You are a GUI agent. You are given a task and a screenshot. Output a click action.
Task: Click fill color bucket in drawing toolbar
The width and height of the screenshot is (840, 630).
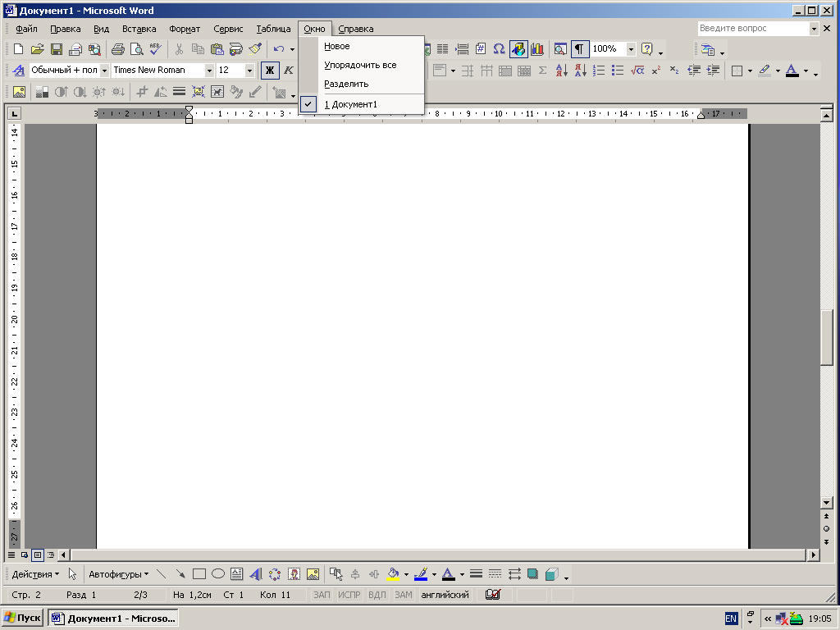(393, 574)
